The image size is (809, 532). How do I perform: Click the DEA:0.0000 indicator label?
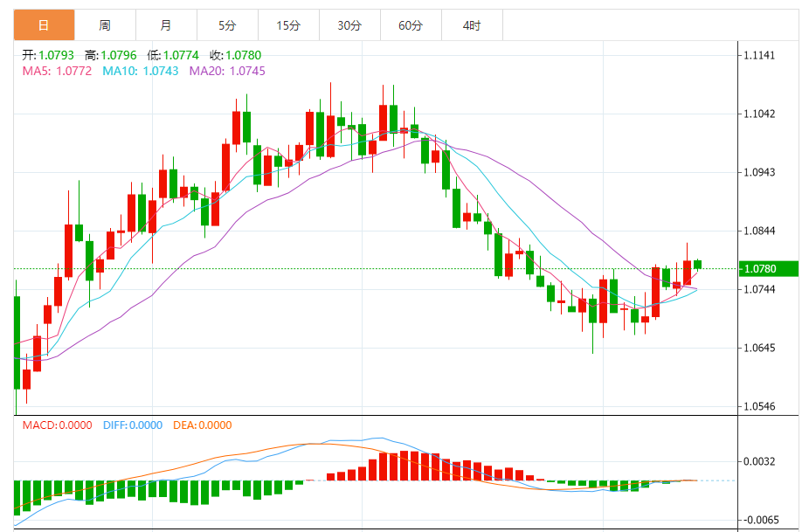(203, 425)
